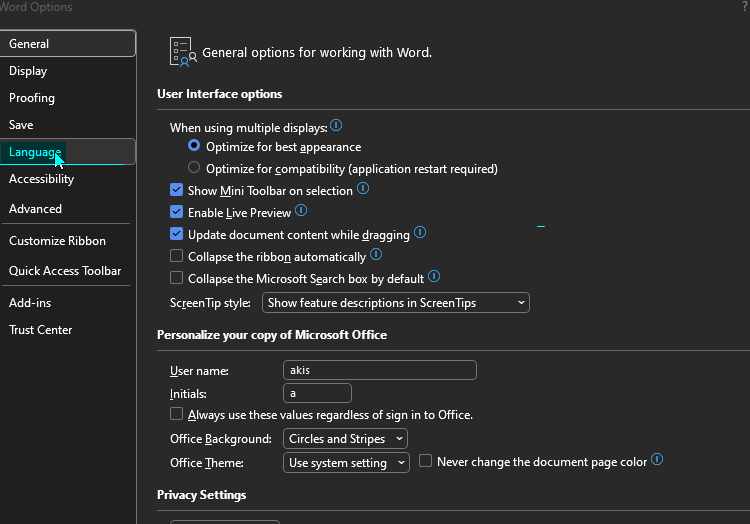
Task: Open the Language settings category
Action: [68, 152]
